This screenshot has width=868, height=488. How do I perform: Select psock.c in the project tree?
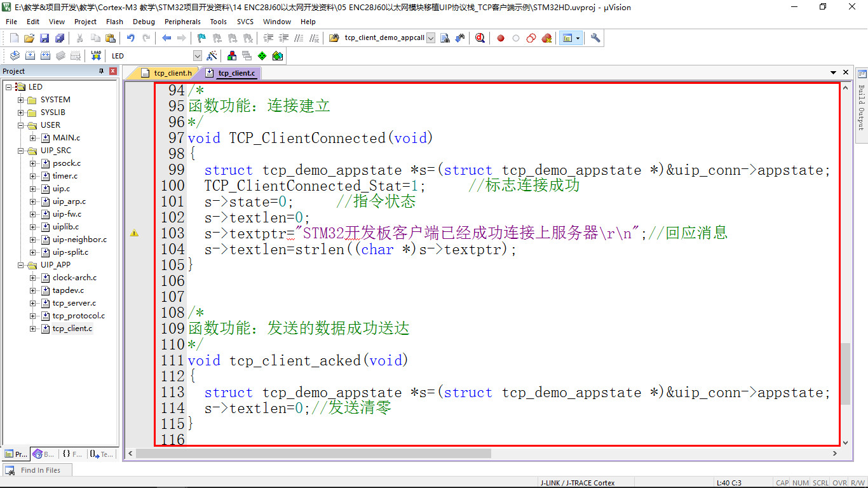pyautogui.click(x=67, y=163)
